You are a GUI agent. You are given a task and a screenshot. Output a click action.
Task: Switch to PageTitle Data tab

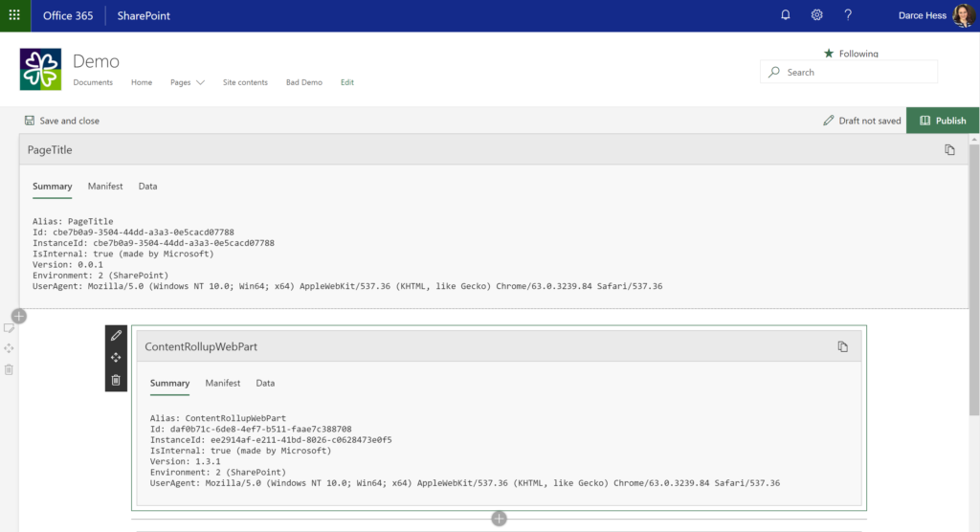147,187
